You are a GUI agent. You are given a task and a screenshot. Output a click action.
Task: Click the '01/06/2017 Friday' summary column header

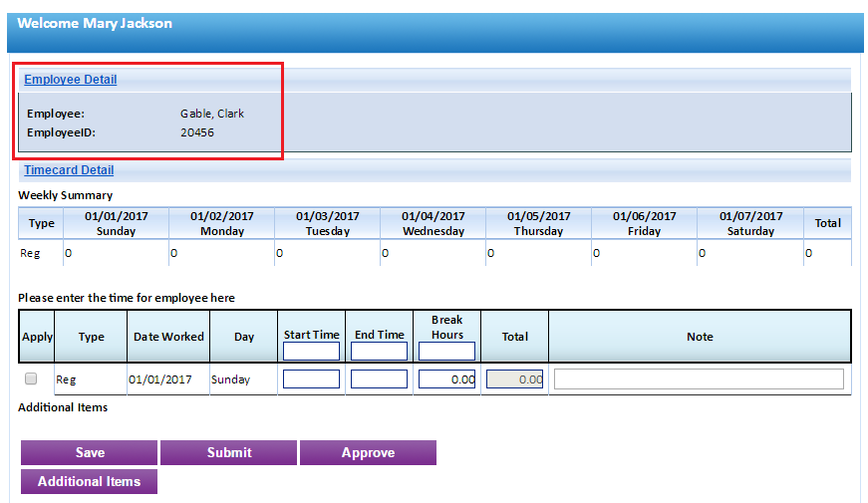645,223
